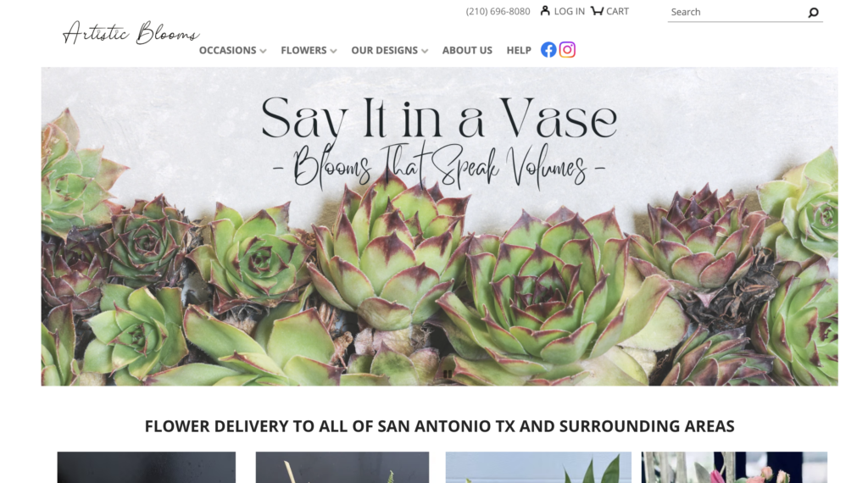Expand the Flowers dropdown chevron
Viewport: 868px width, 483px height.
pyautogui.click(x=333, y=51)
